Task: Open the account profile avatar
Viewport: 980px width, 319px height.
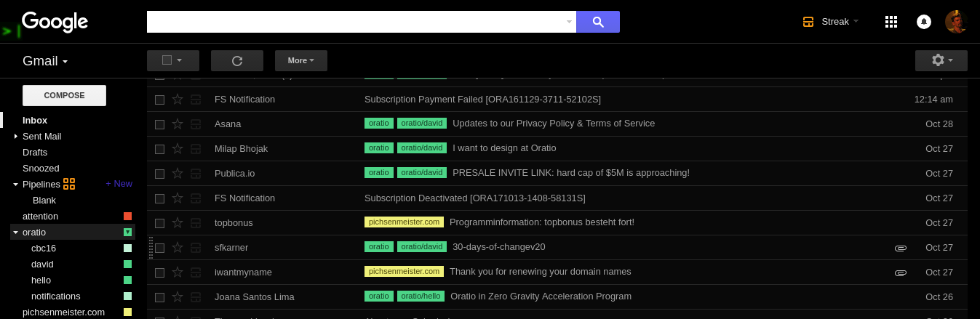Action: (x=955, y=22)
